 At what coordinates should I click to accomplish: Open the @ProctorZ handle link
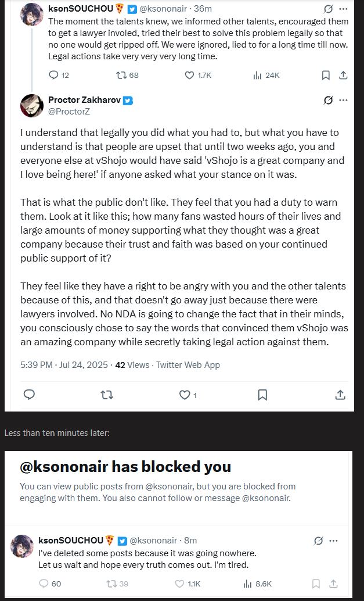69,111
